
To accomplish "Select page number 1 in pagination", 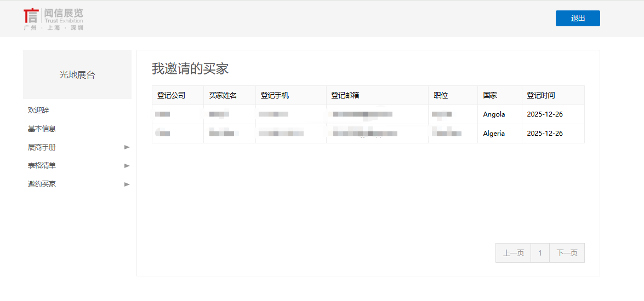I will coord(540,253).
